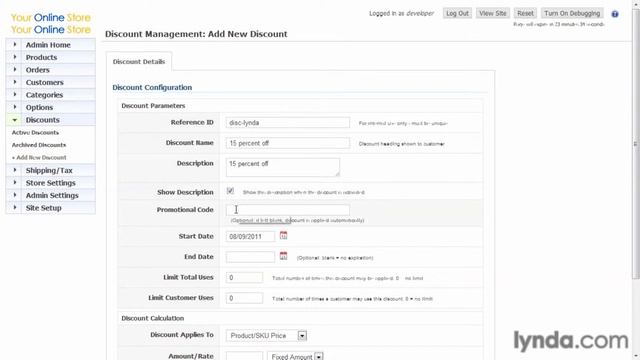Select the Discount Details tab
Viewport: 640px width, 360px height.
(x=139, y=62)
